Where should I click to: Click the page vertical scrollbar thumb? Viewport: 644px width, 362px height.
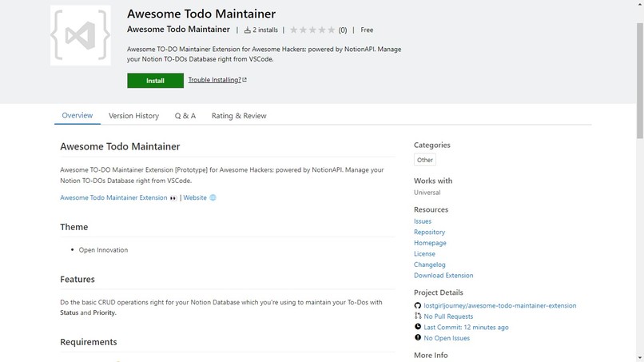point(640,80)
